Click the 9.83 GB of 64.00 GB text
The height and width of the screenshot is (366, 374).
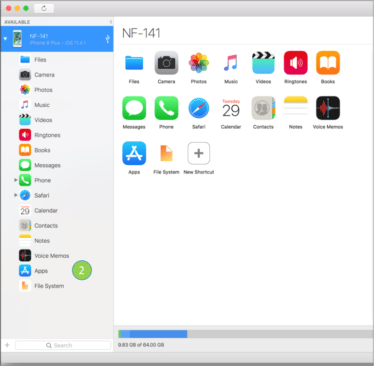pyautogui.click(x=141, y=345)
